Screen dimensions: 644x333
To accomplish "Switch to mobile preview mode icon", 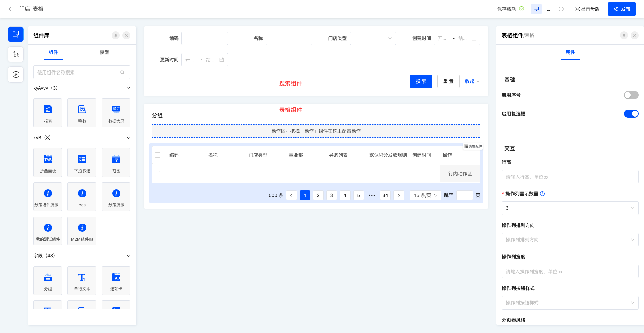I will (x=549, y=9).
